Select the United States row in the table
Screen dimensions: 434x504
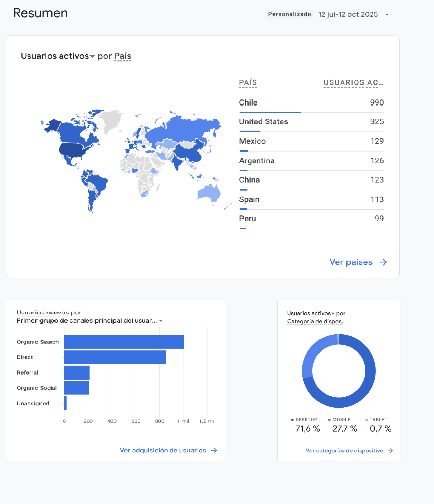pos(311,122)
